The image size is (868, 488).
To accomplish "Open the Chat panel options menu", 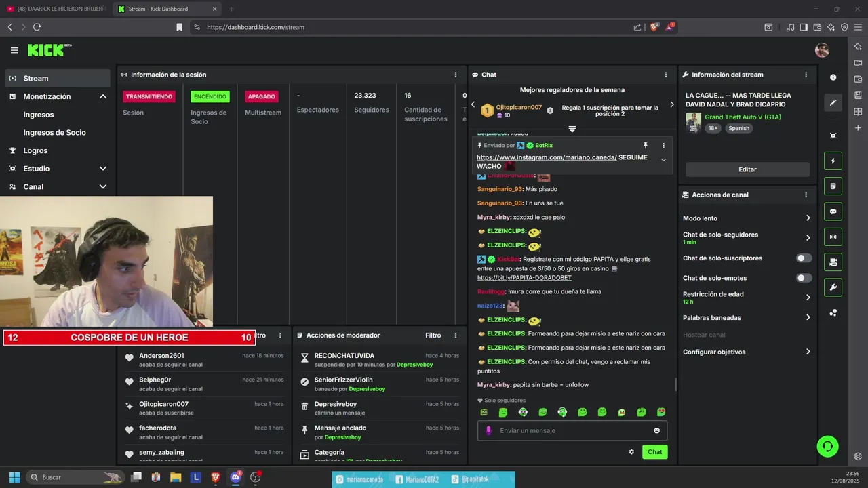I will (x=665, y=75).
